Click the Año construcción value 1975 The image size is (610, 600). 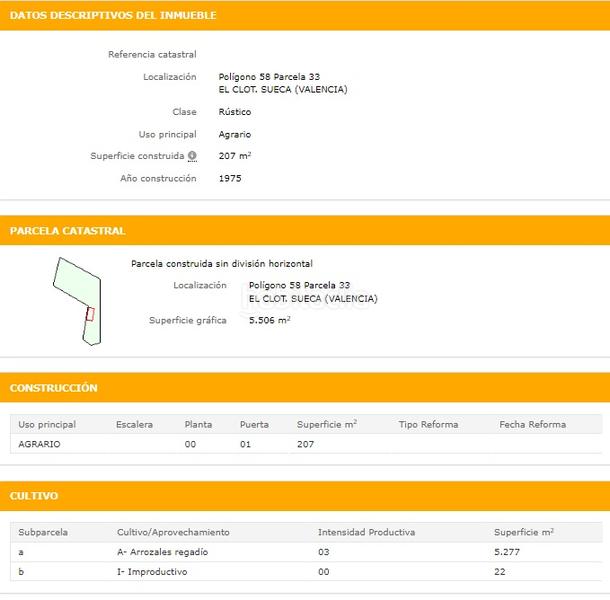point(230,179)
